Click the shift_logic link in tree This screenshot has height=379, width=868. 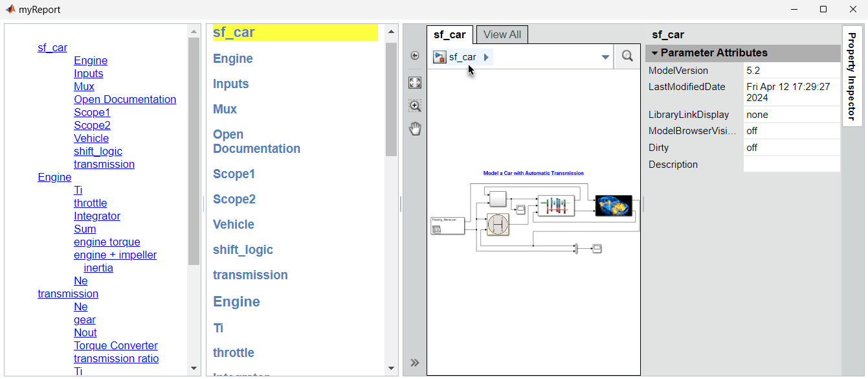pyautogui.click(x=98, y=151)
